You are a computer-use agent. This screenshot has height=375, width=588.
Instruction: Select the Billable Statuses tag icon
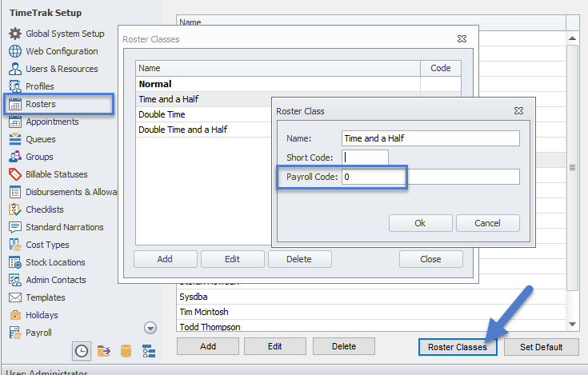[14, 174]
